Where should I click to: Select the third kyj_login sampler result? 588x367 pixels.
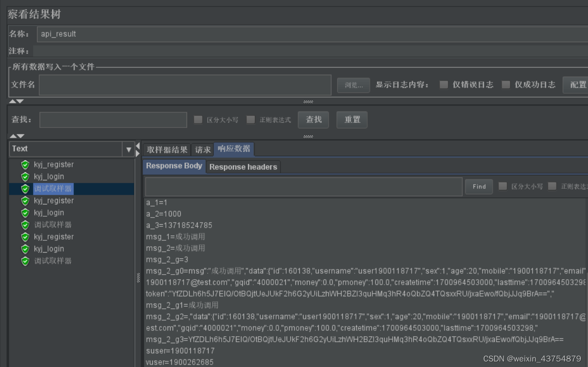[49, 249]
